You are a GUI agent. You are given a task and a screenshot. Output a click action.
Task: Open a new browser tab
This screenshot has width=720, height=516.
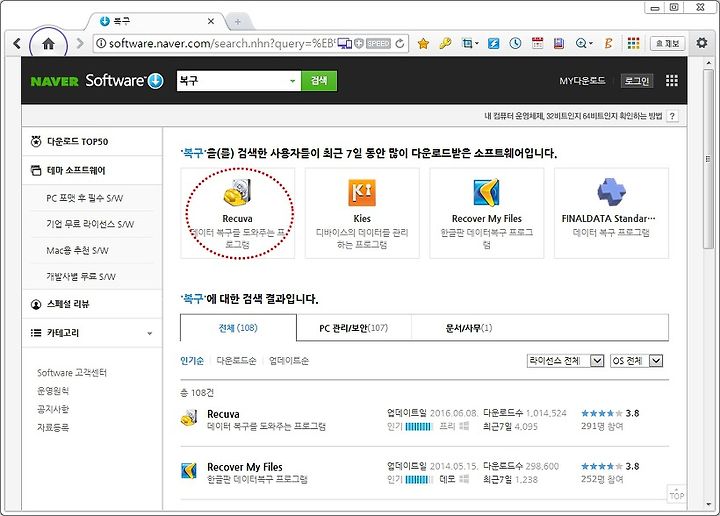238,22
